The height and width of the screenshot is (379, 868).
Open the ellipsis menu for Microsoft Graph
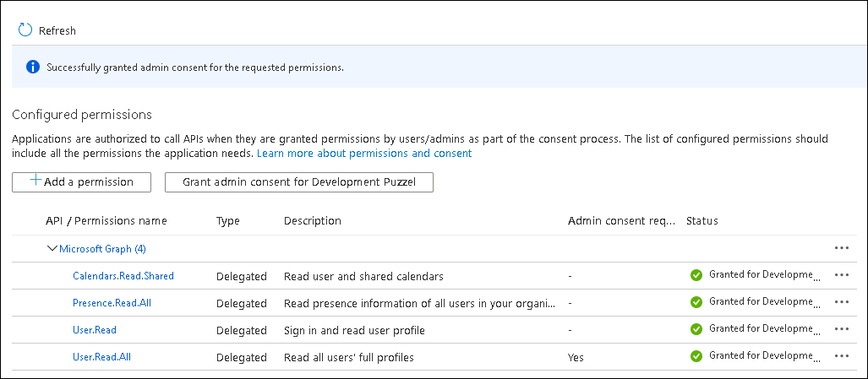841,248
